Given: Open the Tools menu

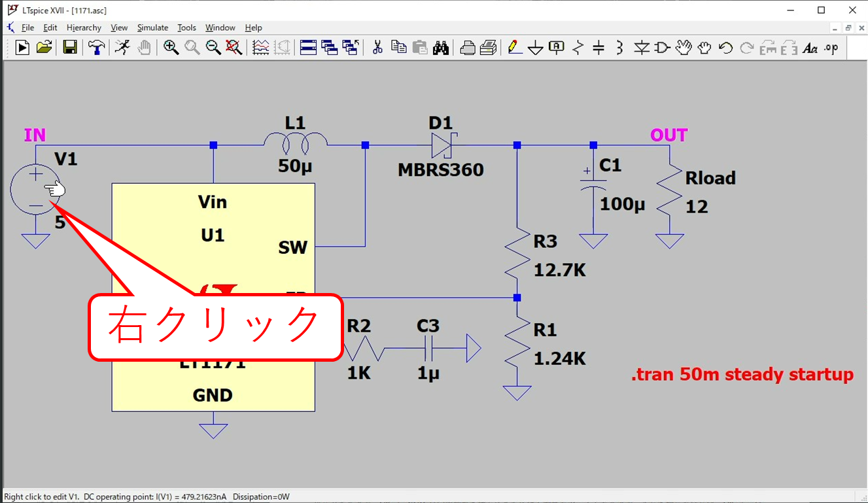Looking at the screenshot, I should pos(186,27).
